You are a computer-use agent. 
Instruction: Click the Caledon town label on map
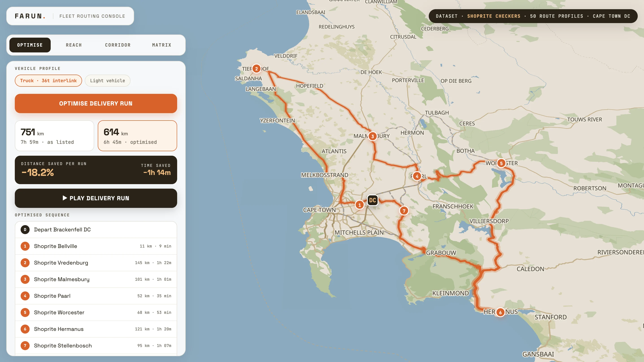(530, 269)
